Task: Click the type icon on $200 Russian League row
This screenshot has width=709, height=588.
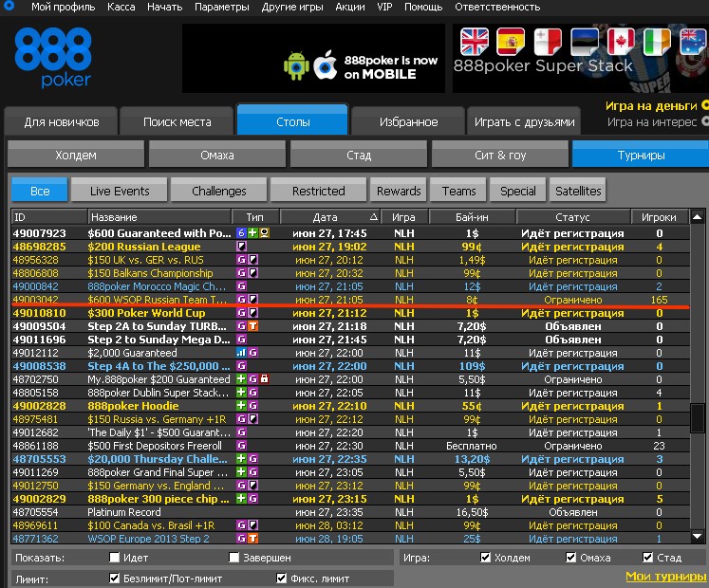Action: 241,247
